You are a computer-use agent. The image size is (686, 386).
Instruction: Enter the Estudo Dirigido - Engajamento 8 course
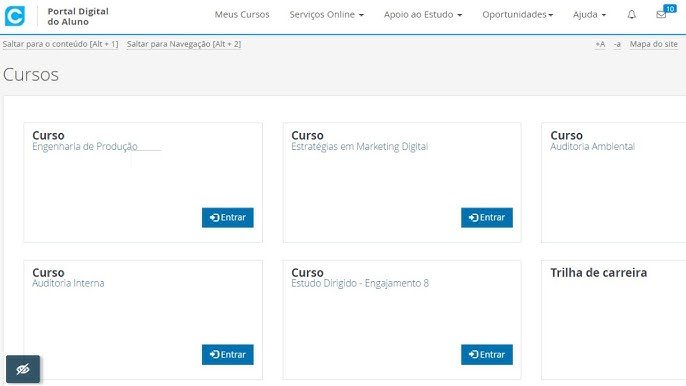tap(486, 354)
